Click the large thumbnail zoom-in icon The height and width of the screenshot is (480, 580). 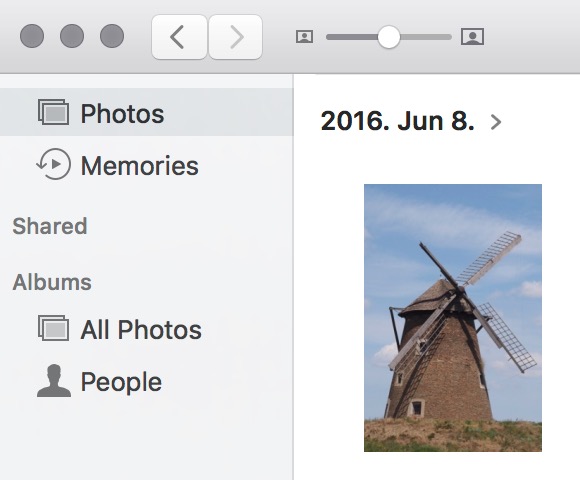pyautogui.click(x=472, y=37)
